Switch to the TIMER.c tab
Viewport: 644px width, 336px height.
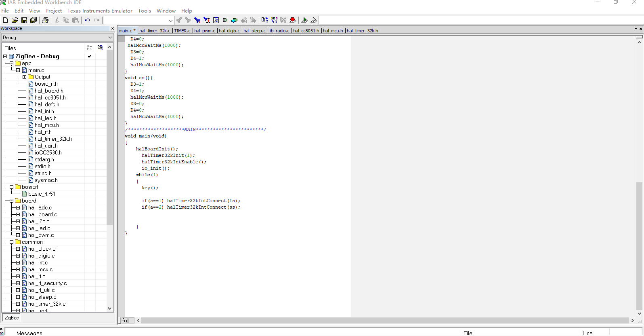point(182,31)
